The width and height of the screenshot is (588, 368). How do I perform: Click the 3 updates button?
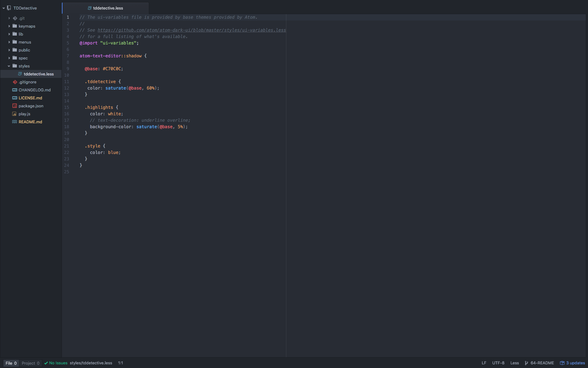[575, 363]
